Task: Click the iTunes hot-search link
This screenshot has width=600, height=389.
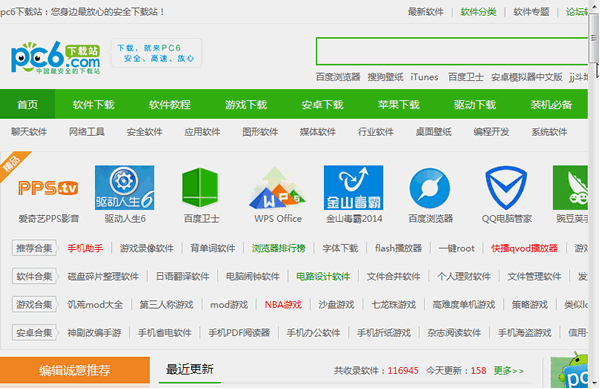Action: [x=424, y=77]
